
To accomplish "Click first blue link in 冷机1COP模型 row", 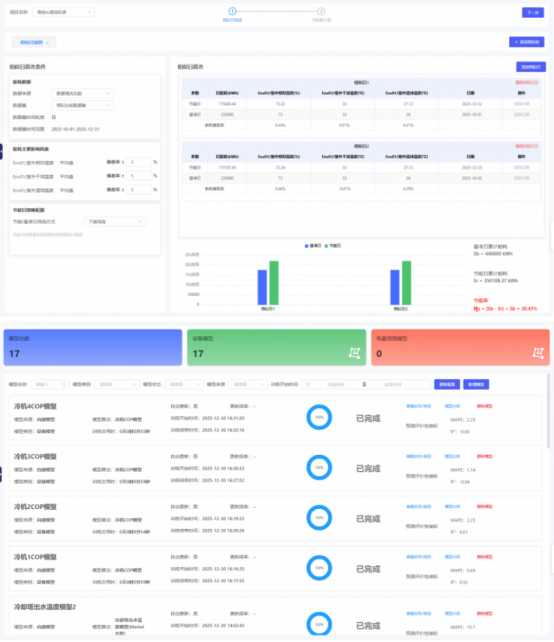I will pyautogui.click(x=418, y=557).
